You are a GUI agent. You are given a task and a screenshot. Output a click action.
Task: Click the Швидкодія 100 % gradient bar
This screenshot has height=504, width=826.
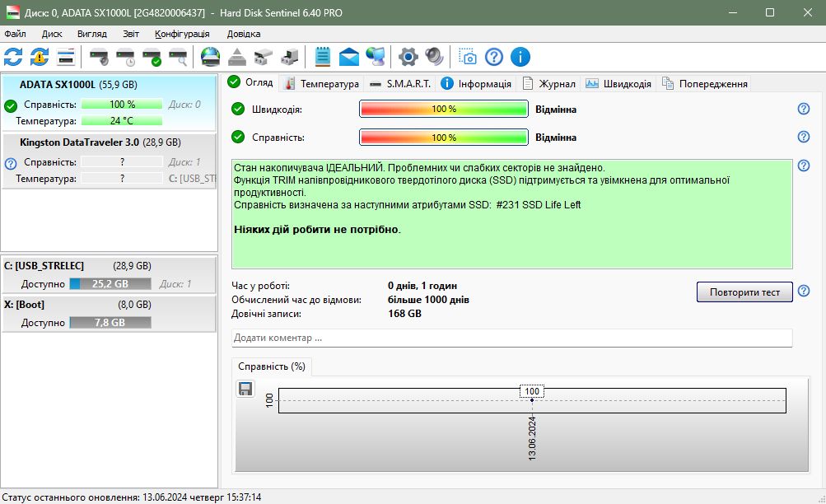click(x=444, y=109)
